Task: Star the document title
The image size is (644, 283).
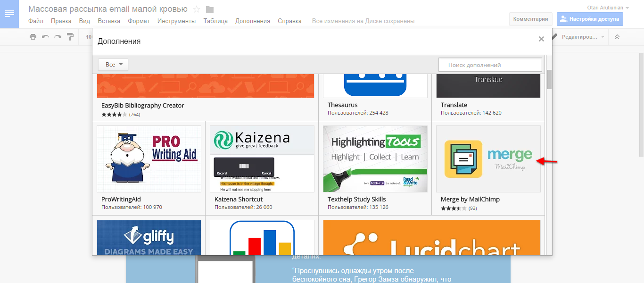Action: 197,9
